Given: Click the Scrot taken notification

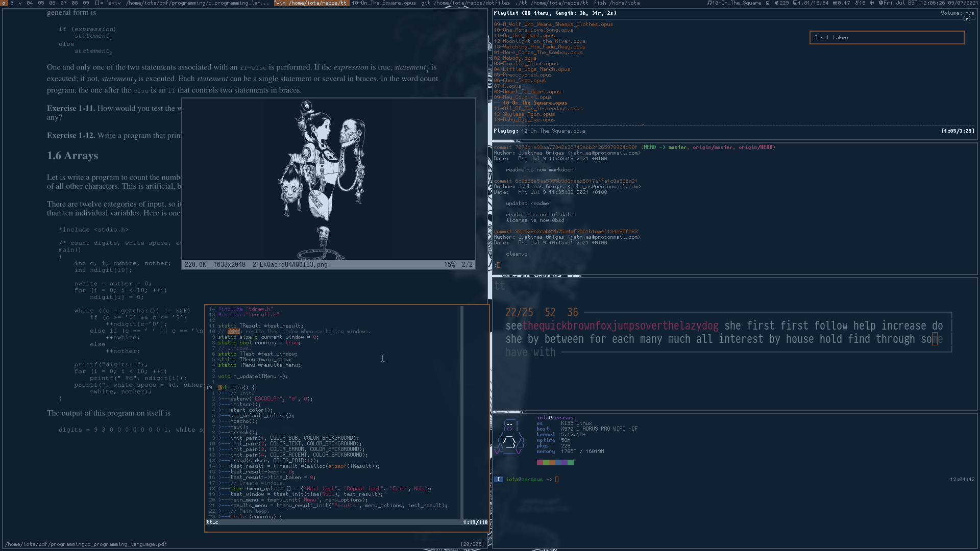Looking at the screenshot, I should (x=887, y=38).
